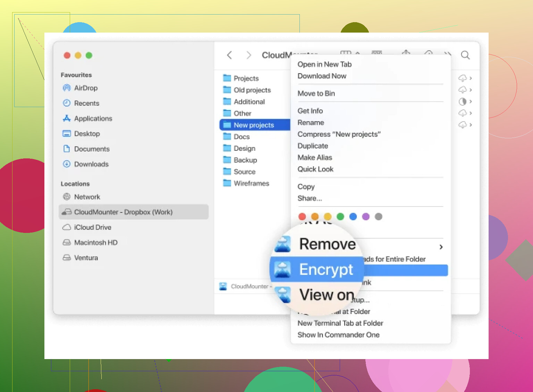The width and height of the screenshot is (533, 392).
Task: Apply the orange color tag
Action: (x=315, y=217)
